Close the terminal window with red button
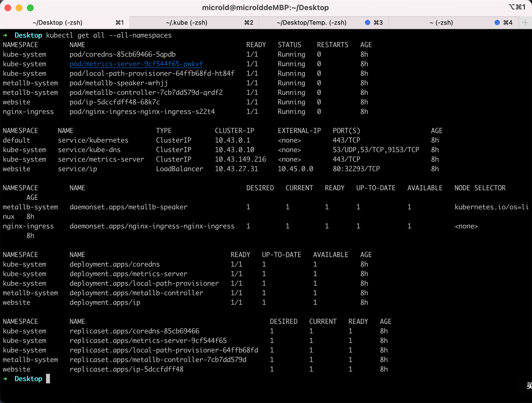 click(x=8, y=8)
